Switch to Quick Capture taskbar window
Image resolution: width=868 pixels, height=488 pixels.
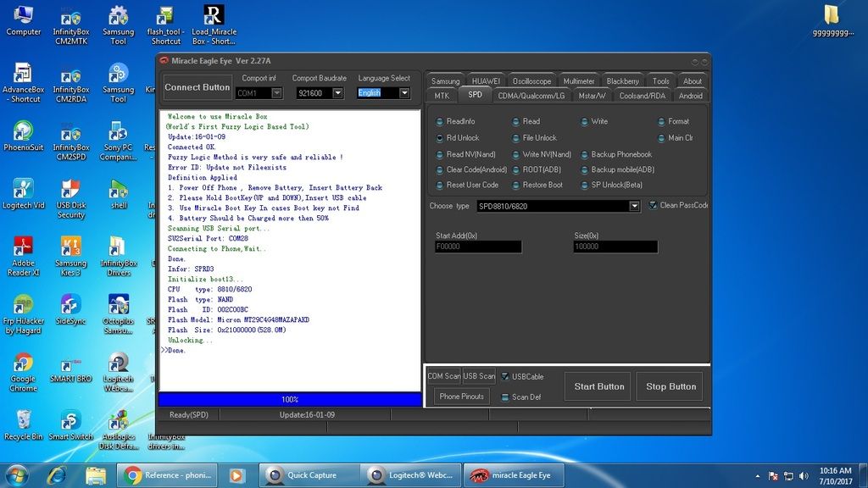pos(309,475)
